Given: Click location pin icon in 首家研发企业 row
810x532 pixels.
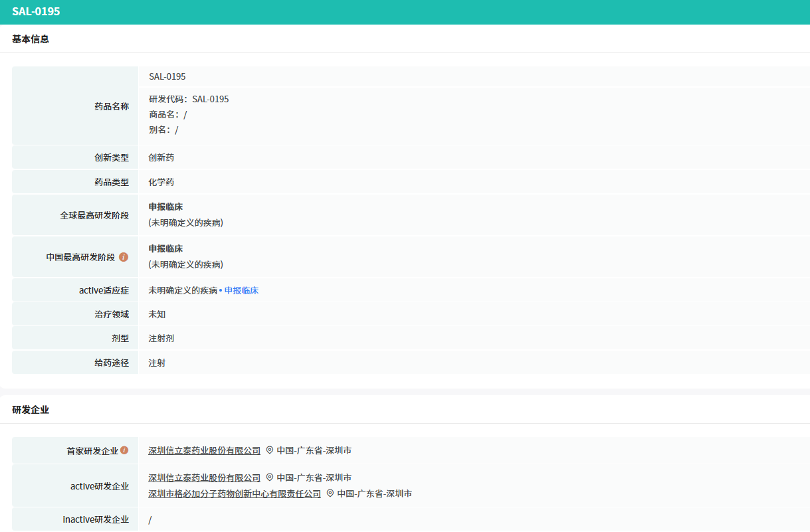Looking at the screenshot, I should coord(270,450).
